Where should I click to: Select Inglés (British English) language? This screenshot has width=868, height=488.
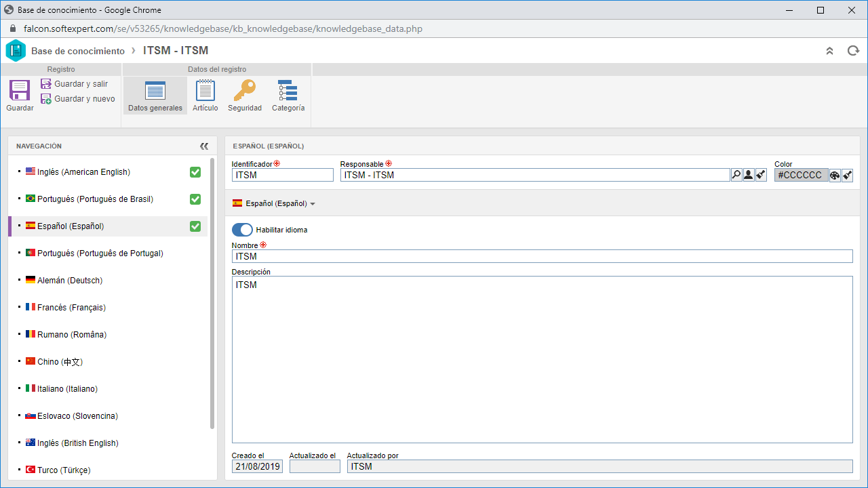[x=108, y=443]
